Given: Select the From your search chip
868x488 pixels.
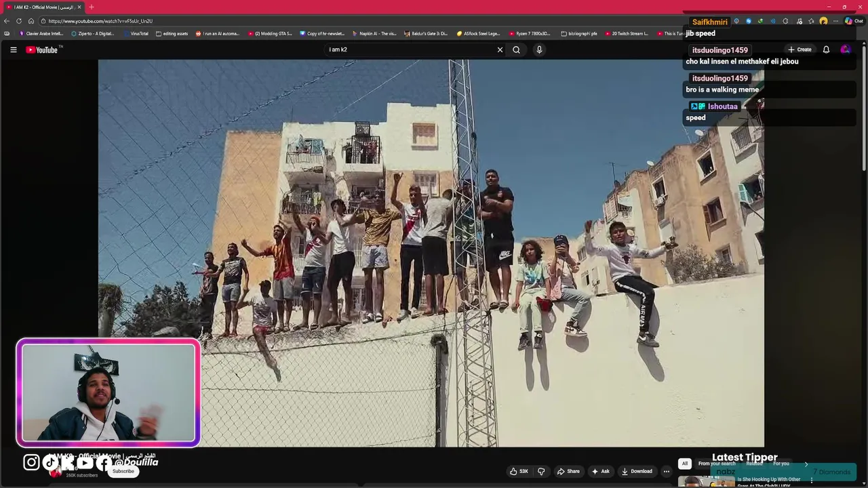Looking at the screenshot, I should [x=717, y=464].
